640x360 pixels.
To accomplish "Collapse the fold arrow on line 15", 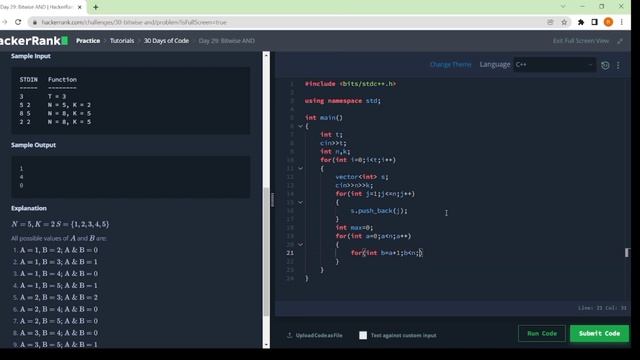I will click(300, 202).
